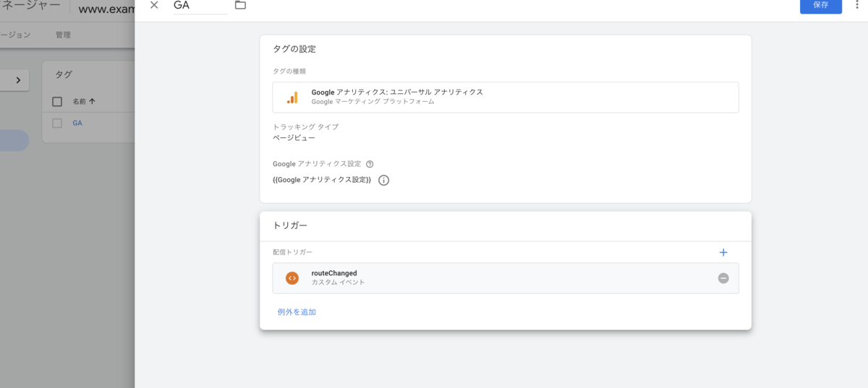Sort tags by the 名前 column header
The image size is (868, 388).
pyautogui.click(x=84, y=102)
